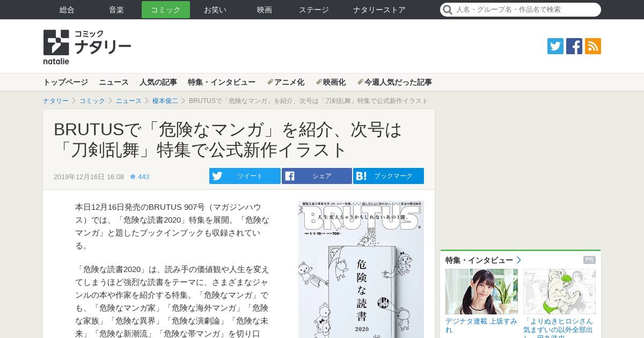
Task: Open アニメ化 in sub navigation
Action: 289,82
